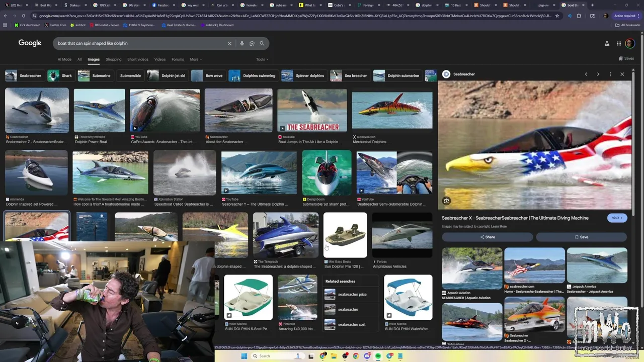Filter images by Submersible chip

(x=130, y=76)
